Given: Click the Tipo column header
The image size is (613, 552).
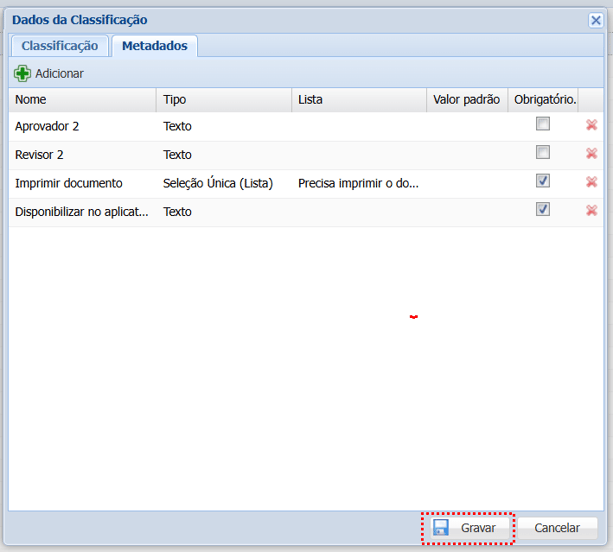Looking at the screenshot, I should click(x=224, y=99).
